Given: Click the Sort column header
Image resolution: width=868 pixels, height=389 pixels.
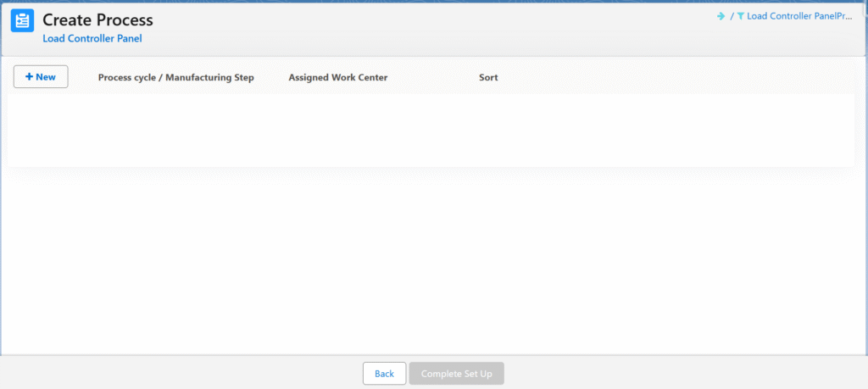Looking at the screenshot, I should (x=488, y=78).
